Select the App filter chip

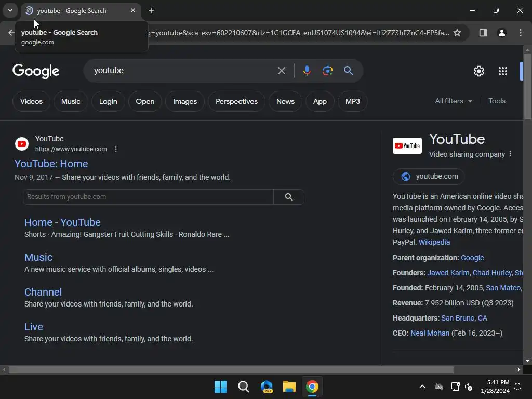(x=320, y=101)
